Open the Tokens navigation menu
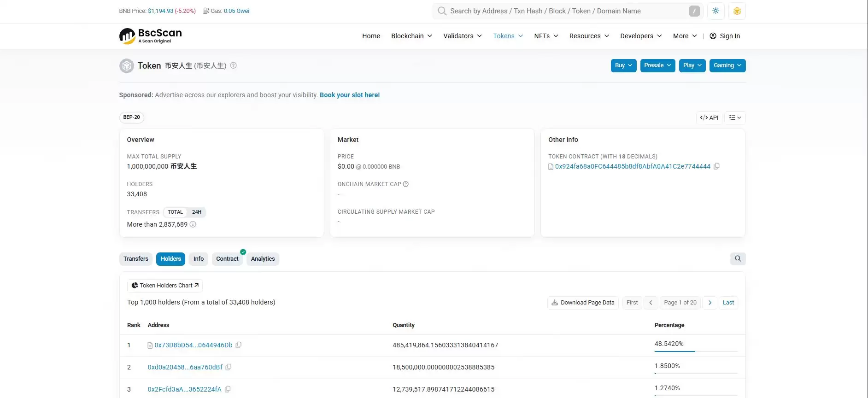 pos(508,36)
